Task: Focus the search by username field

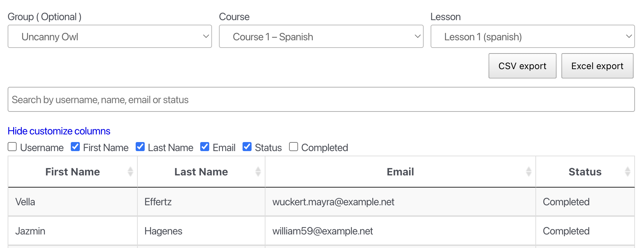Action: pyautogui.click(x=321, y=100)
